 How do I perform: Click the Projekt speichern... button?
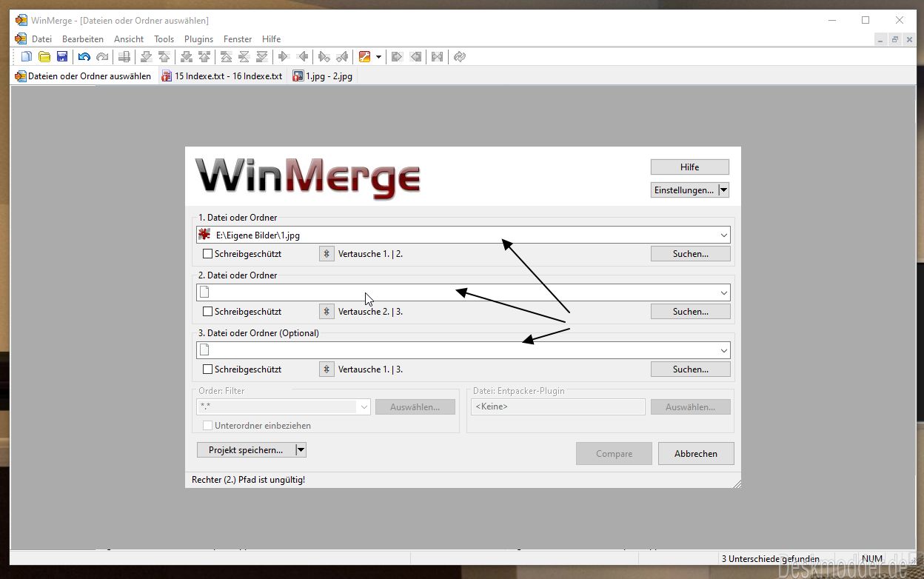246,450
